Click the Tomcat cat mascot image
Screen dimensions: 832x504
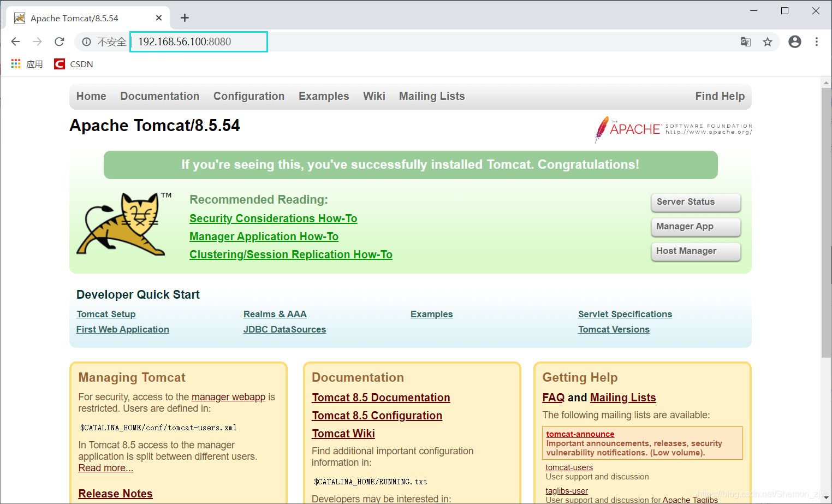coord(123,224)
